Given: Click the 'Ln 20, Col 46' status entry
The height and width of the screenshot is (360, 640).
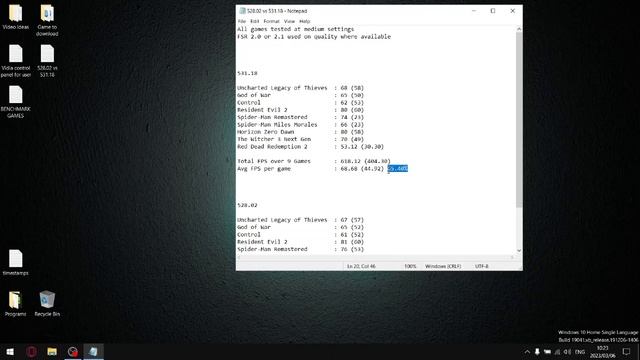Looking at the screenshot, I should pos(361,266).
